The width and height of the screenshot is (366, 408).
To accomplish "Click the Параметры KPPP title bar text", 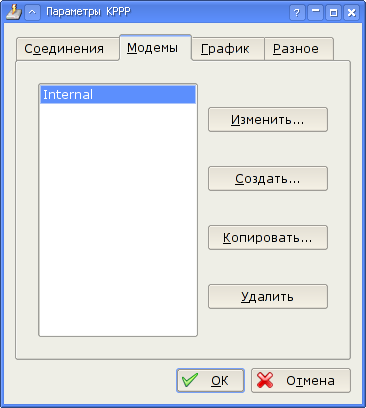I will (88, 12).
